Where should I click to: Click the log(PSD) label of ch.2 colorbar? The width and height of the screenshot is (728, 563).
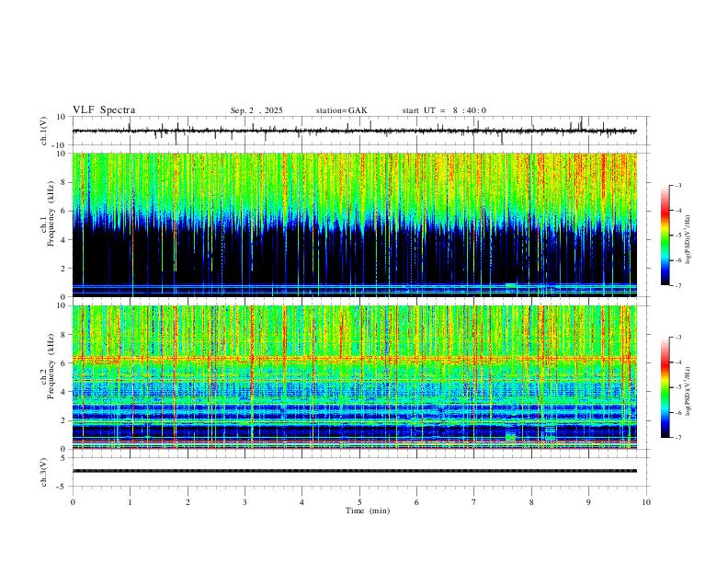688,391
